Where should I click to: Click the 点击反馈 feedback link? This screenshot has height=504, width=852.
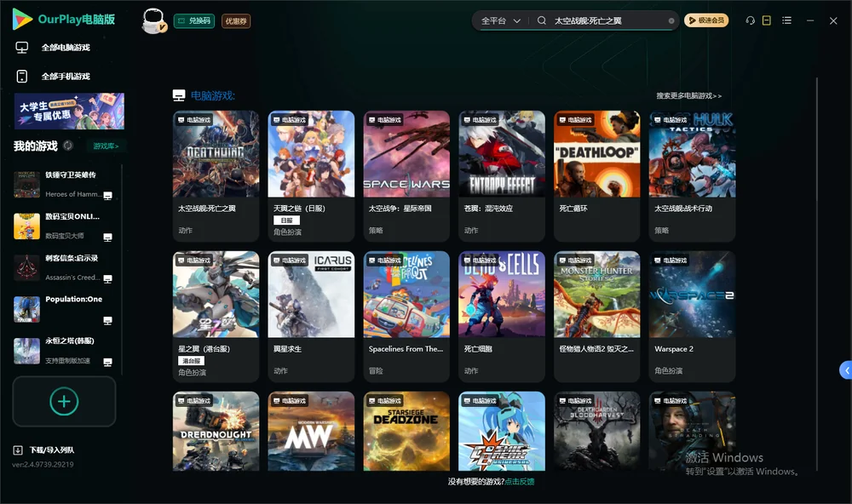(x=520, y=482)
